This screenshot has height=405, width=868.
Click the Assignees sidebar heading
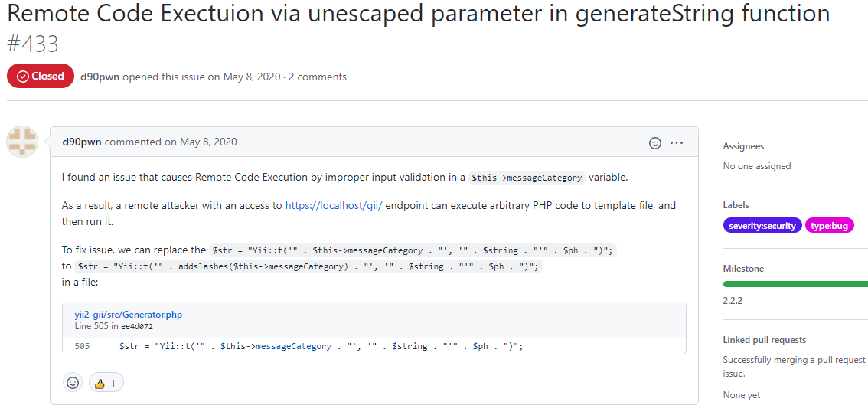tap(743, 146)
